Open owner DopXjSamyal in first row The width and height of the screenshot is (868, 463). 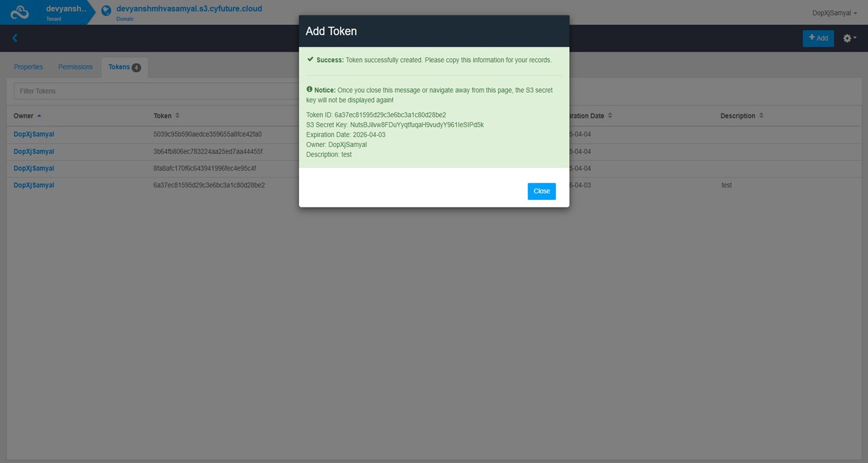click(34, 134)
